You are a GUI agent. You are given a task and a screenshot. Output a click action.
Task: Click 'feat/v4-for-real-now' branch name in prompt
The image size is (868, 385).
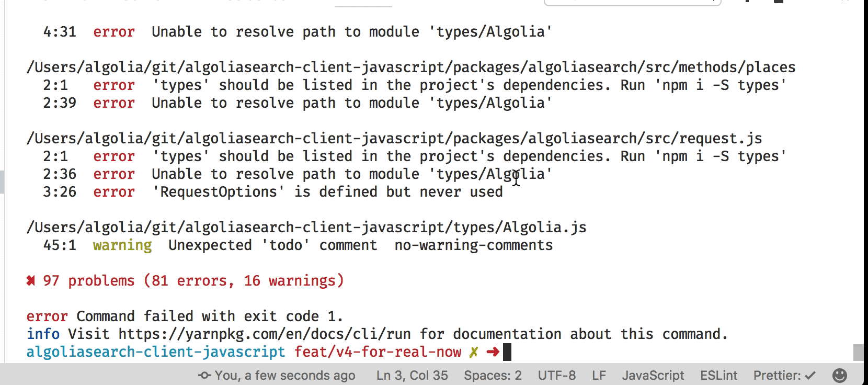pyautogui.click(x=378, y=352)
